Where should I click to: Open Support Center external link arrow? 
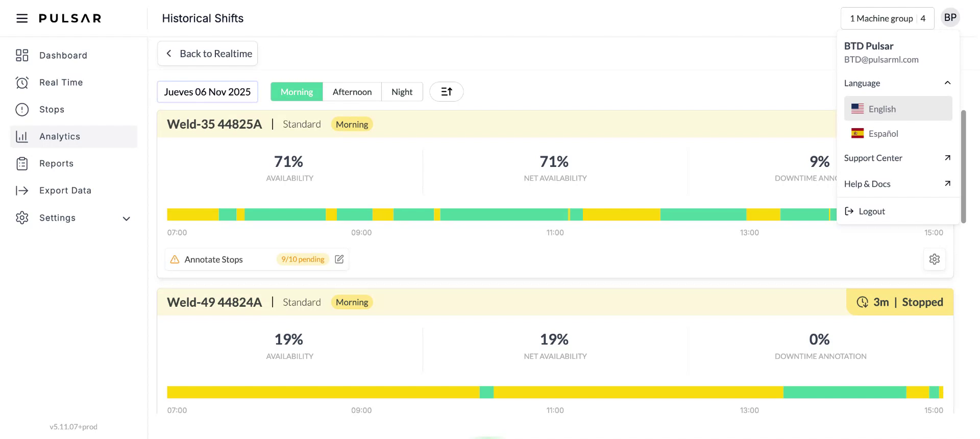pyautogui.click(x=947, y=158)
